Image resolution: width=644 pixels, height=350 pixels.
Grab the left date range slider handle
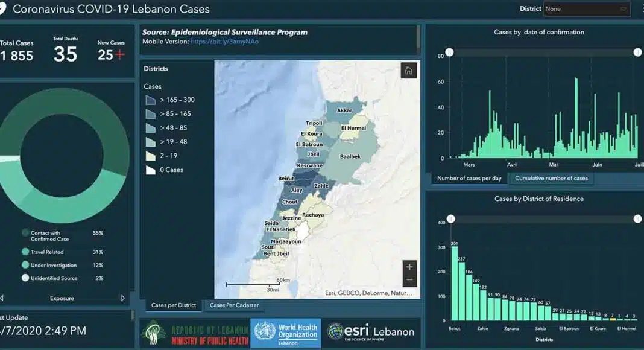pyautogui.click(x=449, y=52)
